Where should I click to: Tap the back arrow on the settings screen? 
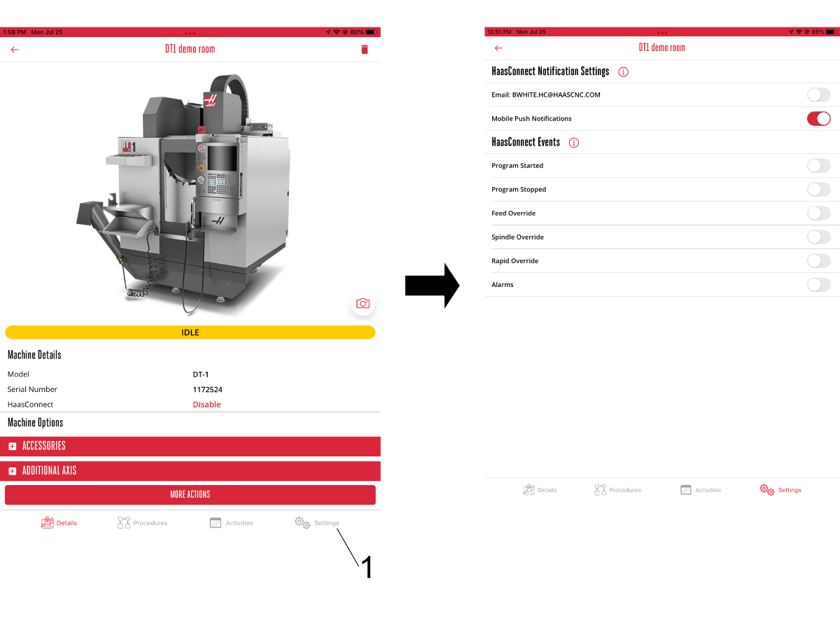(498, 48)
